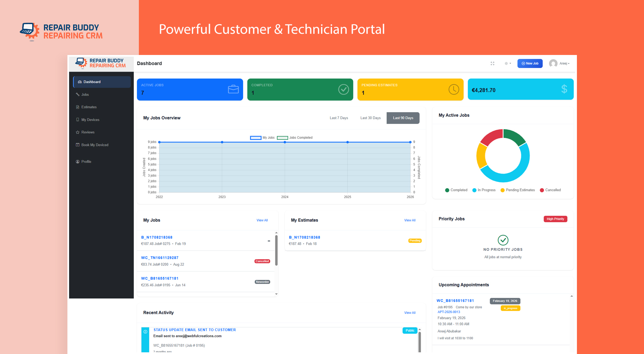Screen dimensions: 644x354
Task: Toggle the Jobs Completed chart legend
Action: (295, 138)
